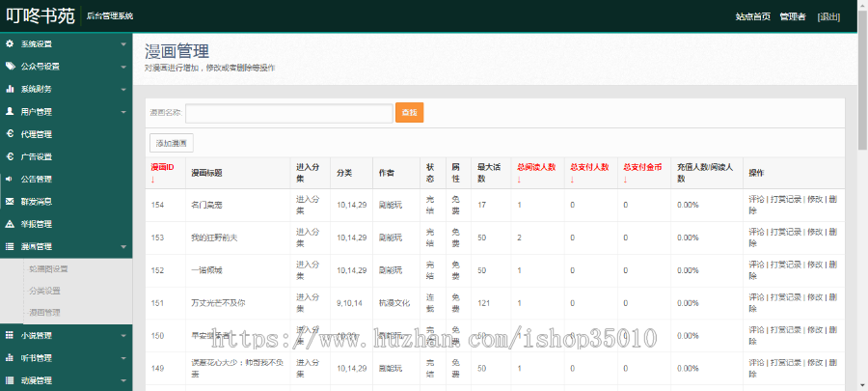This screenshot has width=868, height=391.
Task: Expand the 动漫管理 dropdown arrow
Action: pyautogui.click(x=123, y=381)
